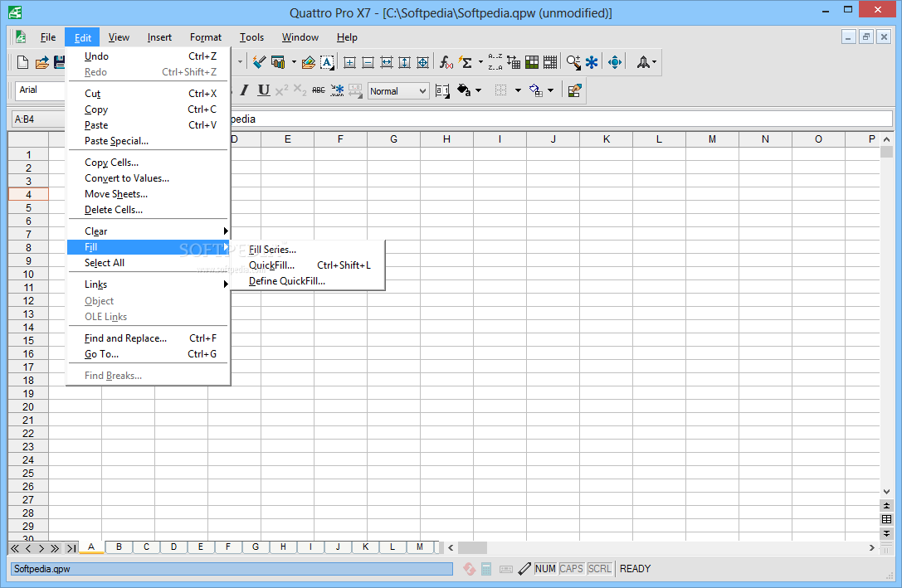This screenshot has height=588, width=902.
Task: Choose Convert to Values entry
Action: pos(149,178)
